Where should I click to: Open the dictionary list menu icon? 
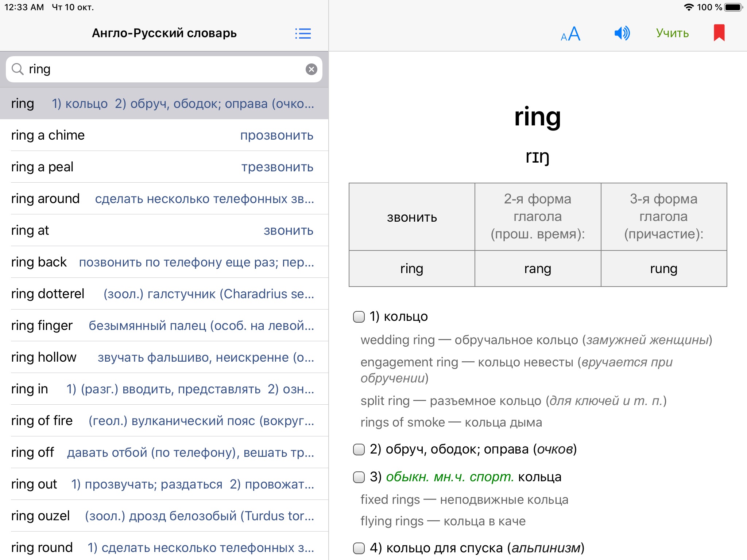[303, 34]
